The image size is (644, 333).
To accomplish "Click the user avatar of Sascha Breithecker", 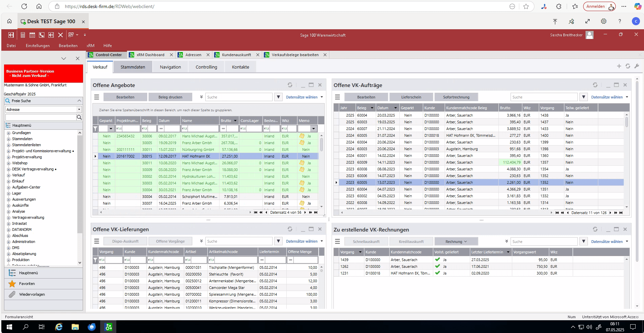I will (590, 35).
